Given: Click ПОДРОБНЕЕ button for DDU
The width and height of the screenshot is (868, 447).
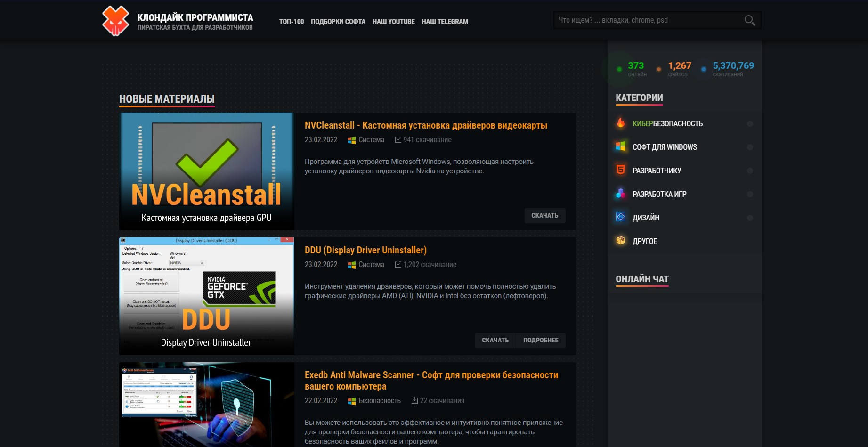Looking at the screenshot, I should click(541, 340).
